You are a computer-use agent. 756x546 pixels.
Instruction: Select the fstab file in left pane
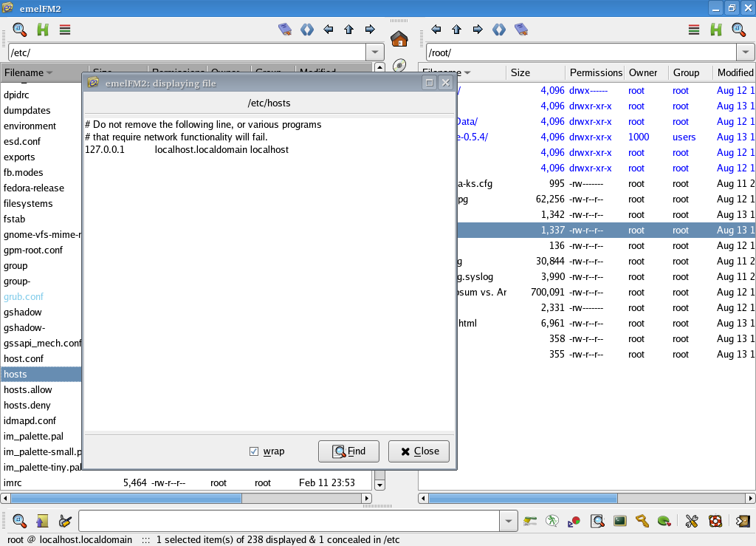(x=15, y=219)
